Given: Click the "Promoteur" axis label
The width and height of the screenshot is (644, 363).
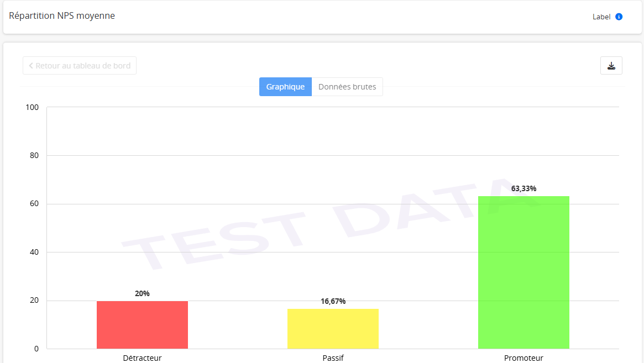Looking at the screenshot, I should [523, 358].
